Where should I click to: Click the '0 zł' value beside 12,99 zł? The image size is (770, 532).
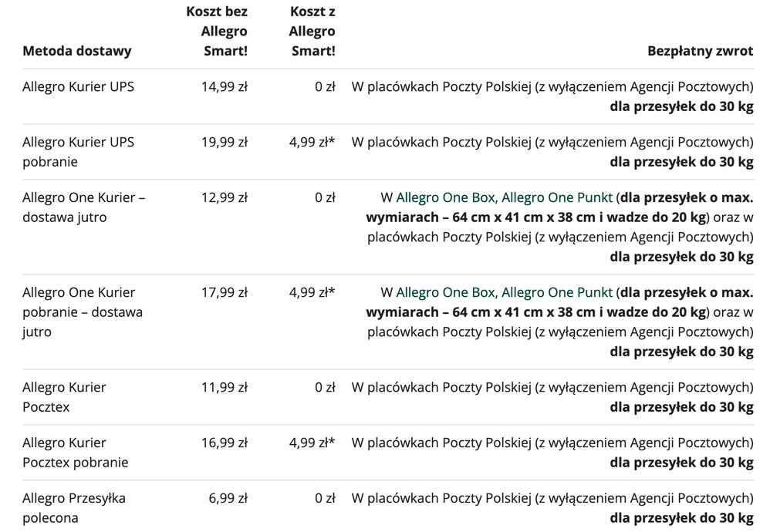coord(325,198)
